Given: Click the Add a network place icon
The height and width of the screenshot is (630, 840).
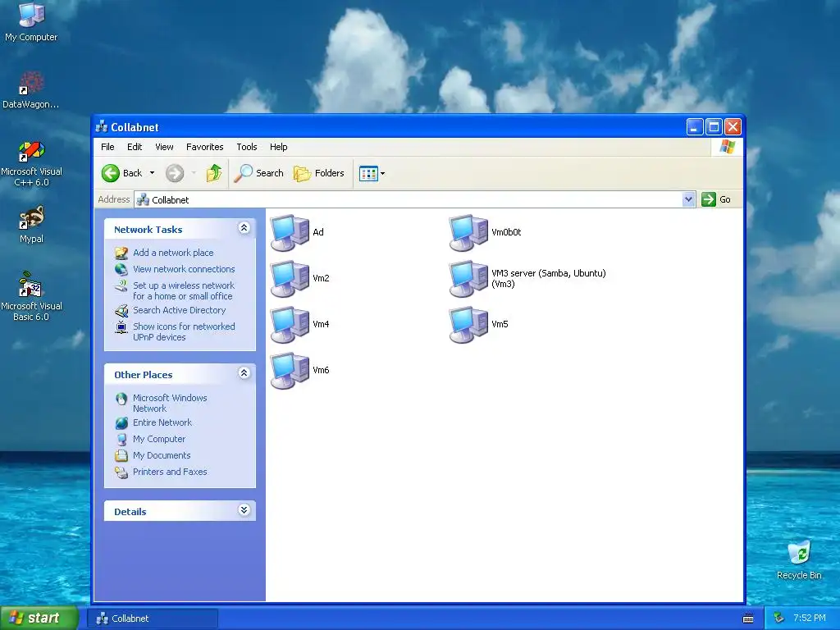Looking at the screenshot, I should click(x=121, y=253).
